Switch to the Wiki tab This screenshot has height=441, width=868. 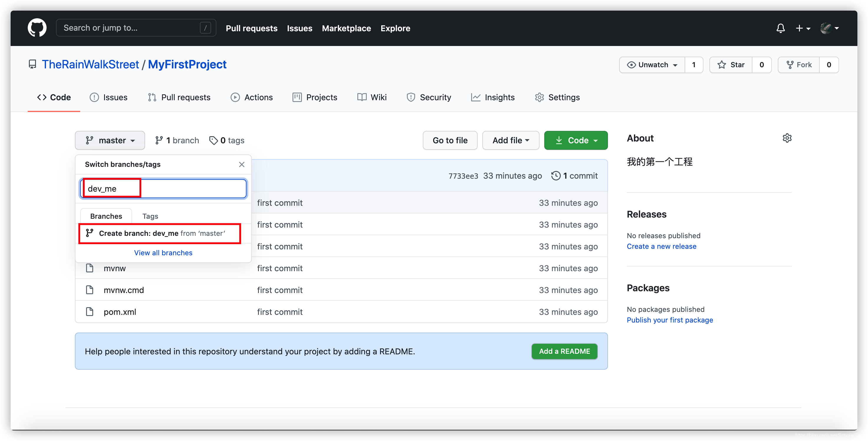[x=372, y=97]
